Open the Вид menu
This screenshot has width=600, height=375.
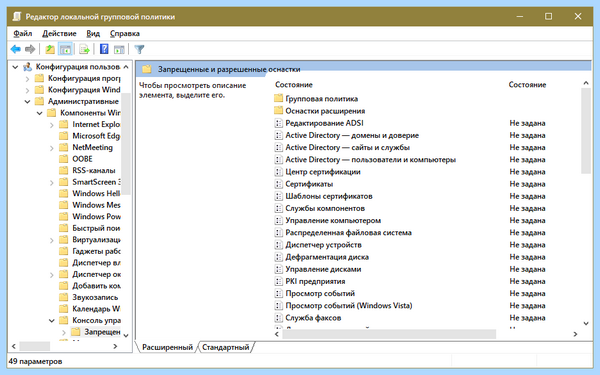93,34
